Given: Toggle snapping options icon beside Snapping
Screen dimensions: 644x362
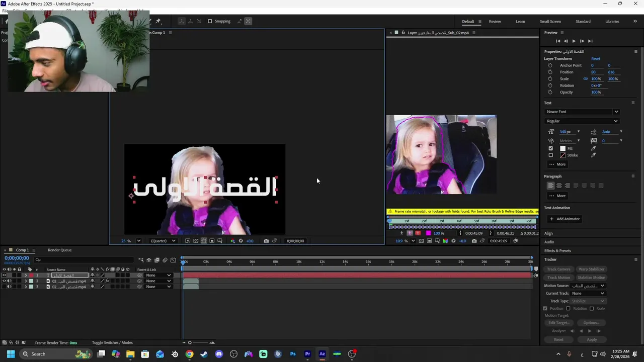Looking at the screenshot, I should [239, 21].
